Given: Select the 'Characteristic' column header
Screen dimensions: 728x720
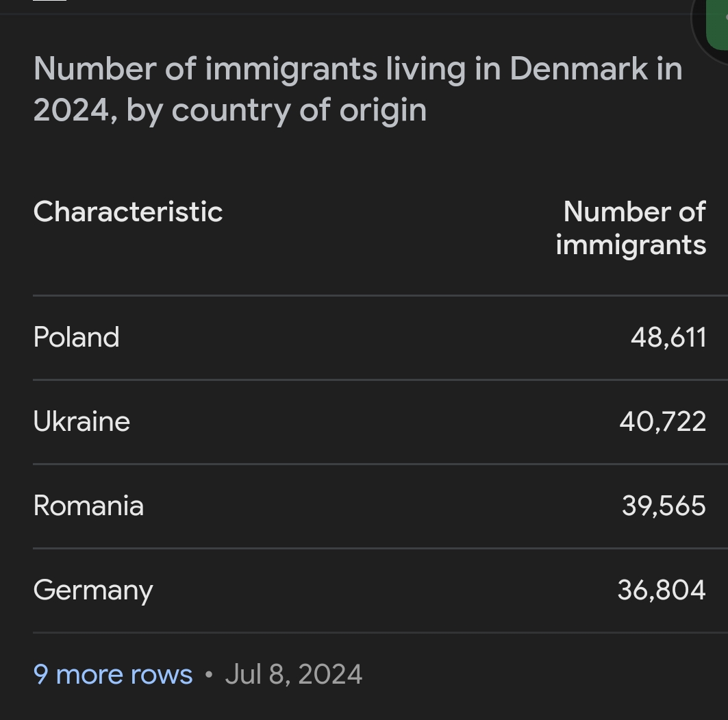Looking at the screenshot, I should click(x=128, y=212).
